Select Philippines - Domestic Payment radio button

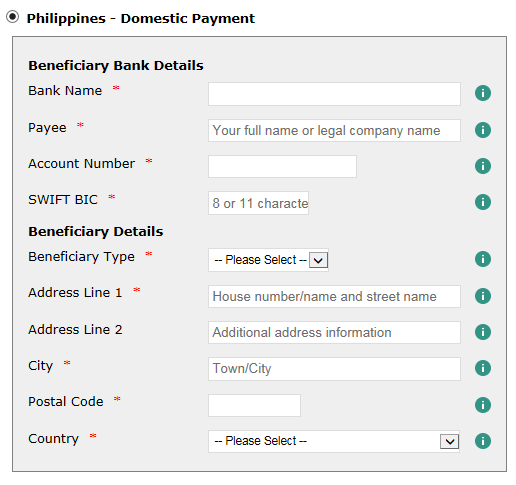13,17
